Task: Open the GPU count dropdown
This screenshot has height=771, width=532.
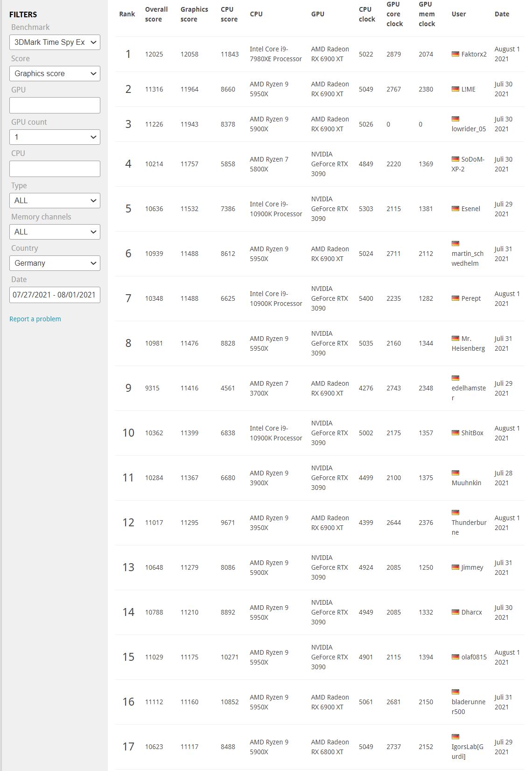Action: (x=55, y=137)
